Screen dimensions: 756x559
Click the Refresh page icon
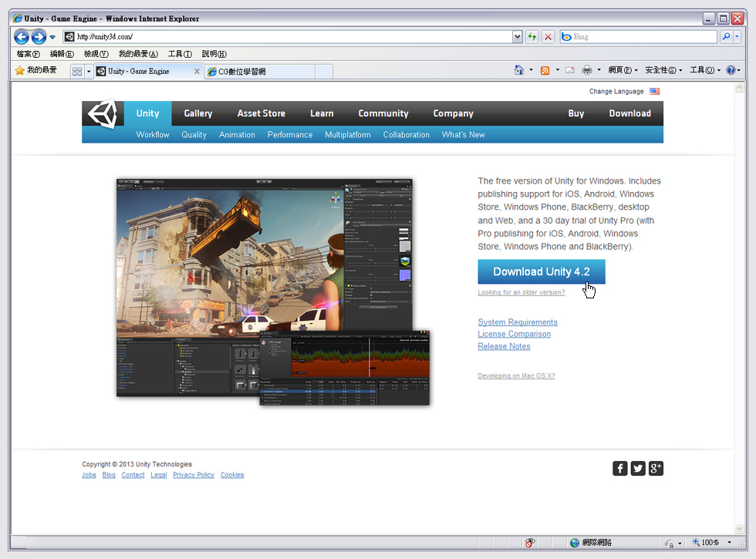[x=532, y=37]
